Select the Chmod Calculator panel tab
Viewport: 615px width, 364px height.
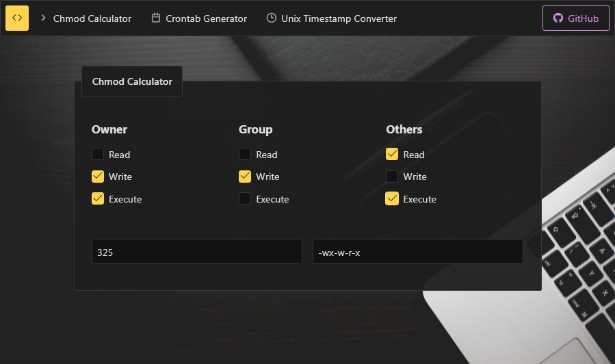(132, 81)
